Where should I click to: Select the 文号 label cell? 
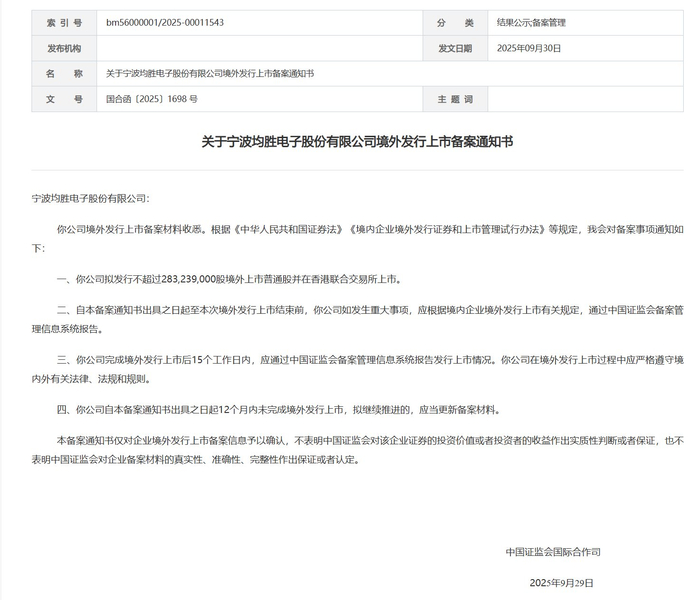pos(64,99)
